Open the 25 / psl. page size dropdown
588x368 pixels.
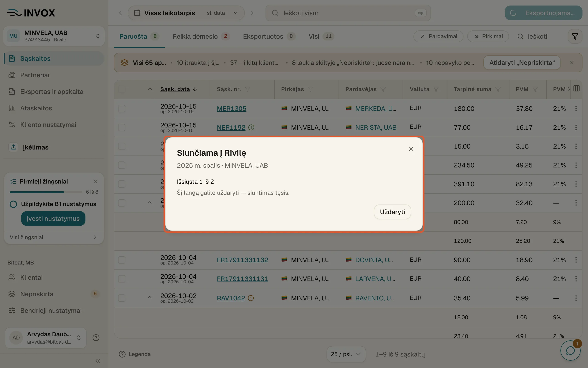pyautogui.click(x=346, y=354)
